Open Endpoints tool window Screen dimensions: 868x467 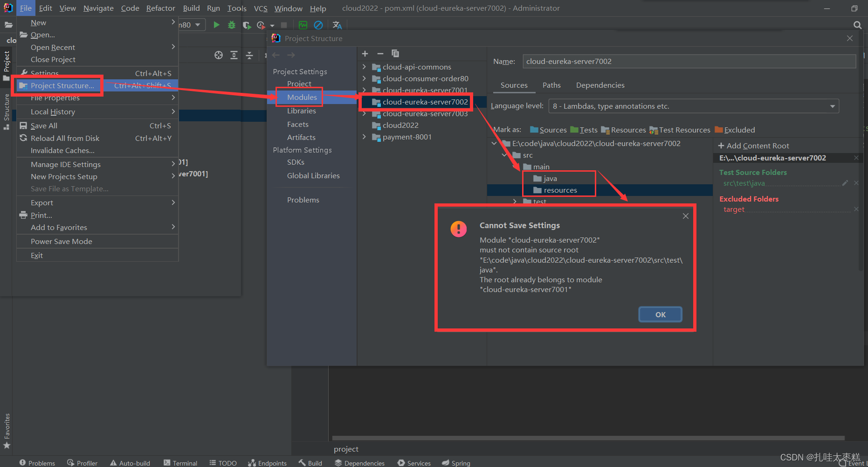point(267,463)
